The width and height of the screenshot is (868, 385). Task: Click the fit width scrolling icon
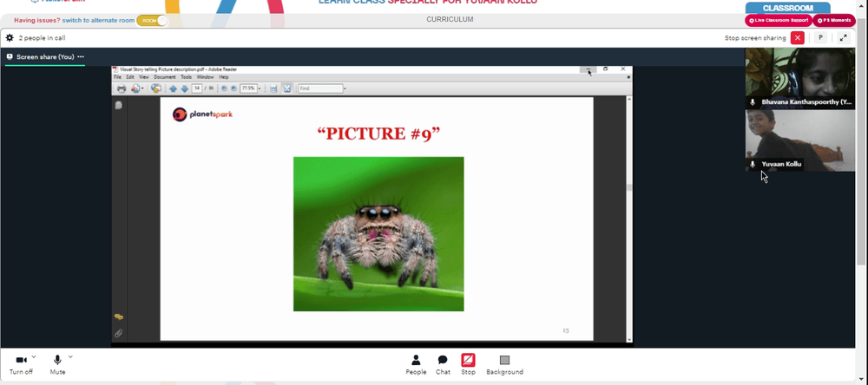tap(273, 88)
